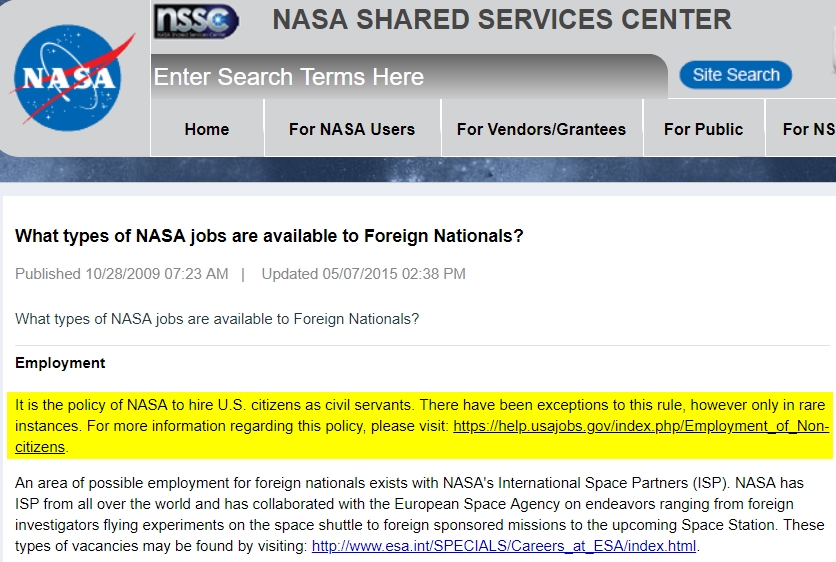Click the NSSC logo badge
The height and width of the screenshot is (562, 836).
pyautogui.click(x=196, y=21)
